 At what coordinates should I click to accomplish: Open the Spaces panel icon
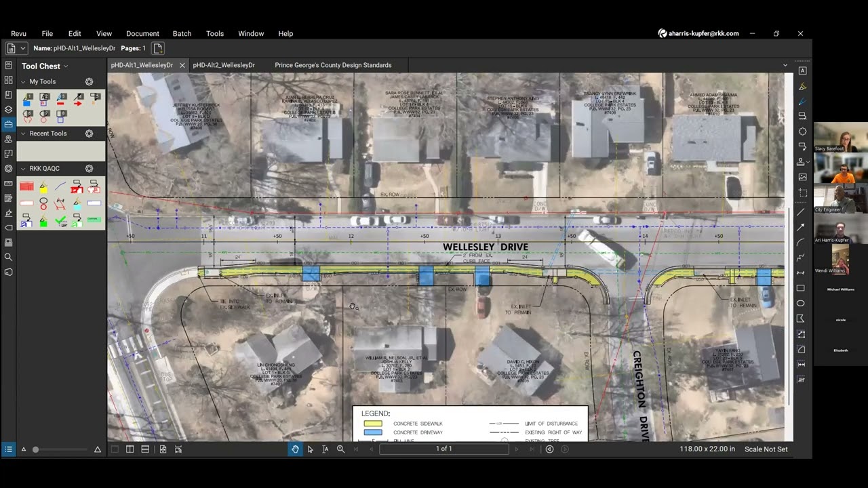8,154
